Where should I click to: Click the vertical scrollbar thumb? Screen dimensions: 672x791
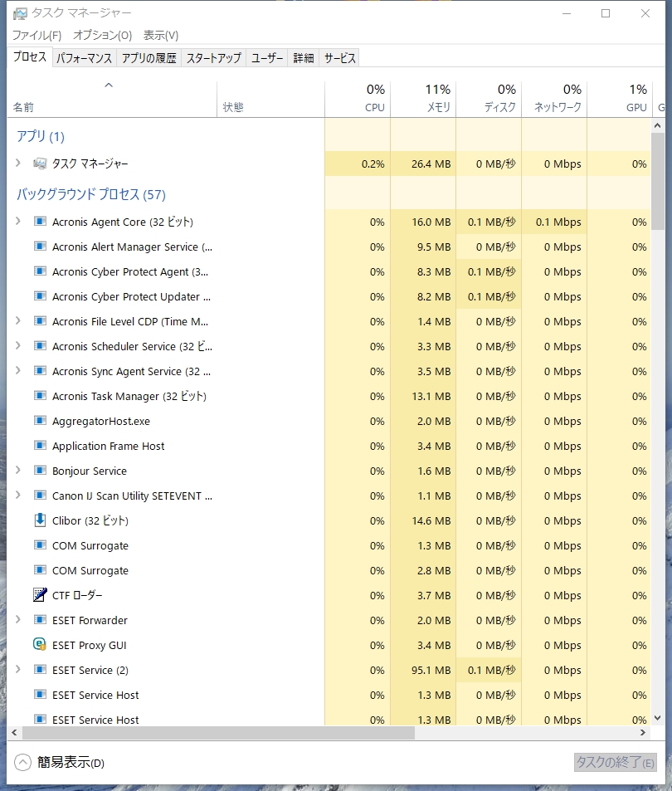tap(657, 182)
